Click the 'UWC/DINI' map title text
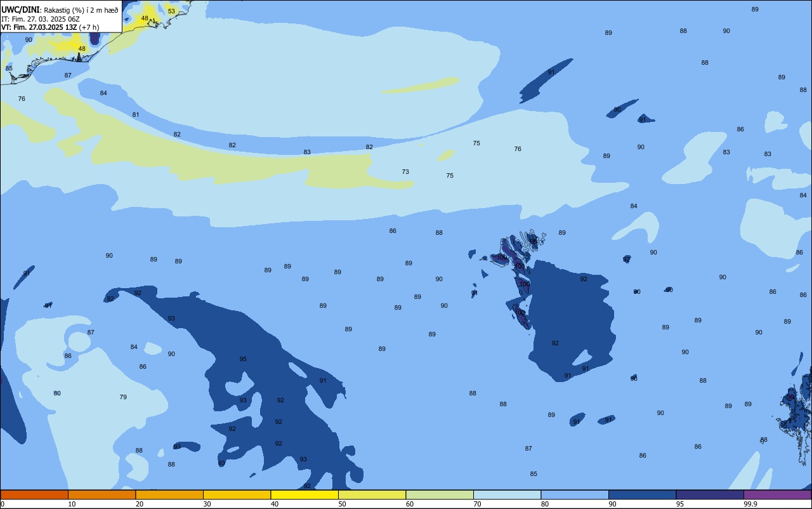The height and width of the screenshot is (509, 812). pyautogui.click(x=20, y=10)
